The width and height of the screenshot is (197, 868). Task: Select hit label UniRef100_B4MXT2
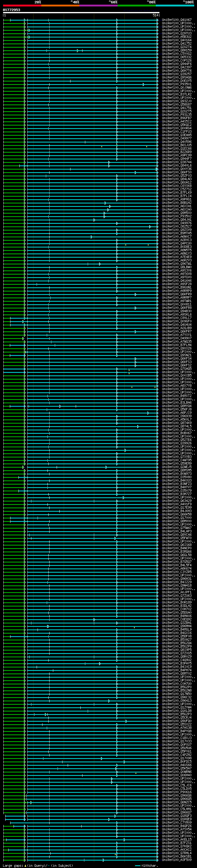pyautogui.click(x=177, y=396)
